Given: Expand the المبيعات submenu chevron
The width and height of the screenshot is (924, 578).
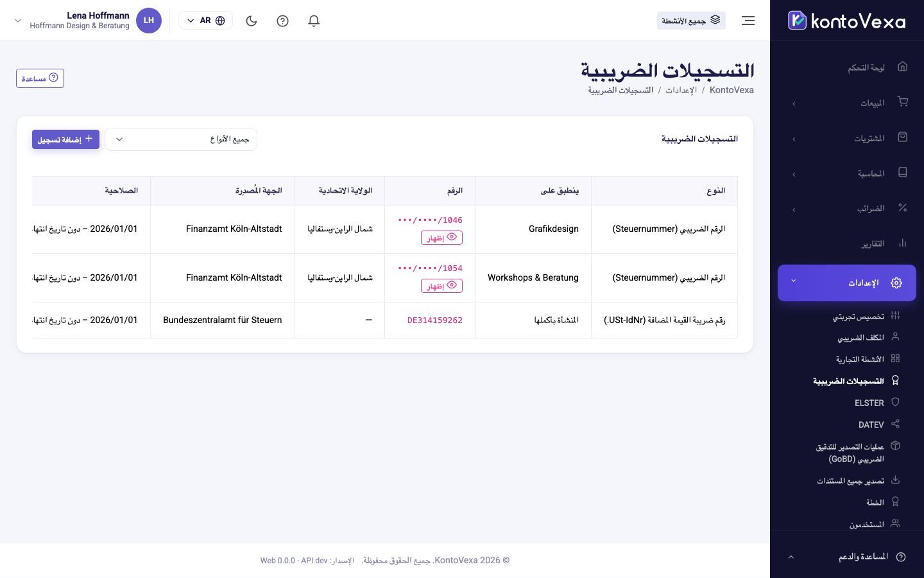Looking at the screenshot, I should (794, 103).
